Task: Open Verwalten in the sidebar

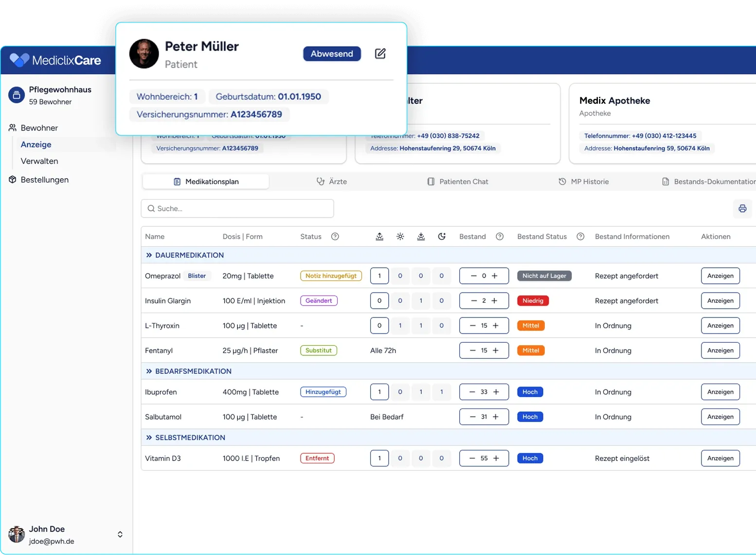Action: (x=39, y=161)
